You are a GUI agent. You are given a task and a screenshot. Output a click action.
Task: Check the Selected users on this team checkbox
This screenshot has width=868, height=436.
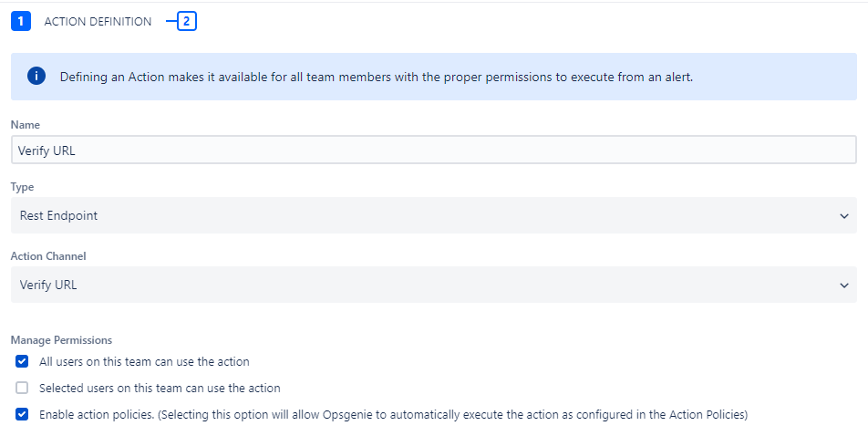(x=23, y=388)
